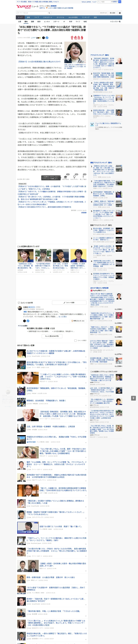Click the 記事に関する報告 report icon
The width and height of the screenshot is (138, 644).
tap(18, 179)
